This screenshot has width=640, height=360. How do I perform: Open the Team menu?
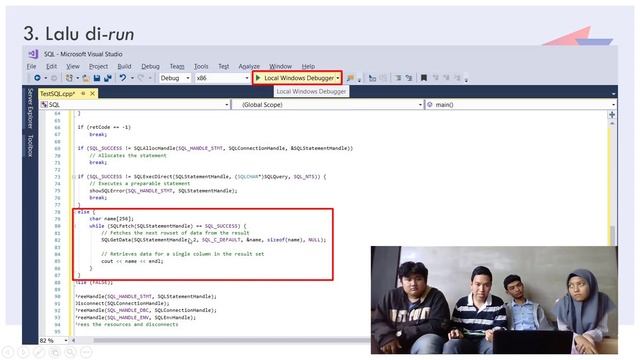click(x=177, y=66)
